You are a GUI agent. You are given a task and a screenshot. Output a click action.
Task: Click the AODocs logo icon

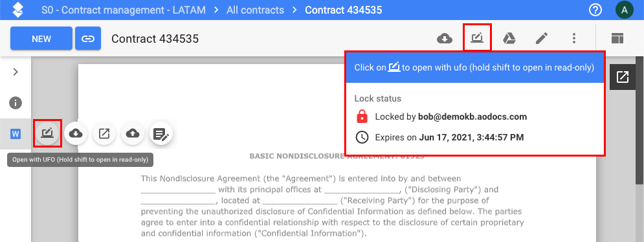(x=18, y=10)
